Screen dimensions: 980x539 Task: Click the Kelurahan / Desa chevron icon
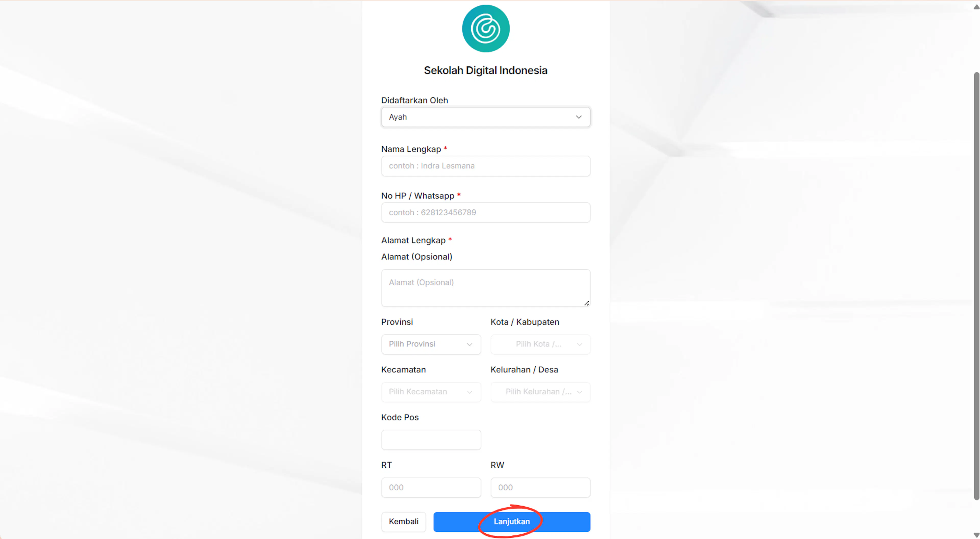click(x=579, y=392)
